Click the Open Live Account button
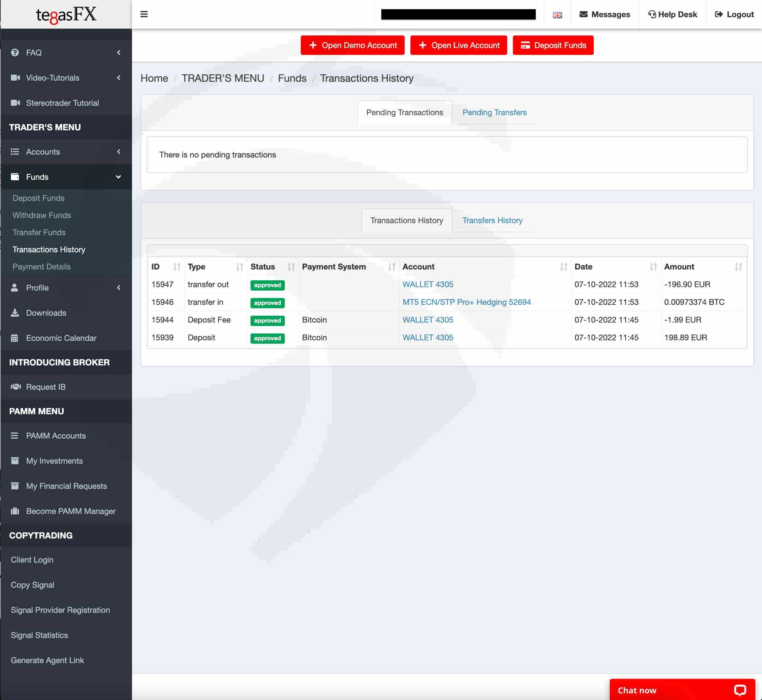Image resolution: width=762 pixels, height=700 pixels. coord(459,45)
